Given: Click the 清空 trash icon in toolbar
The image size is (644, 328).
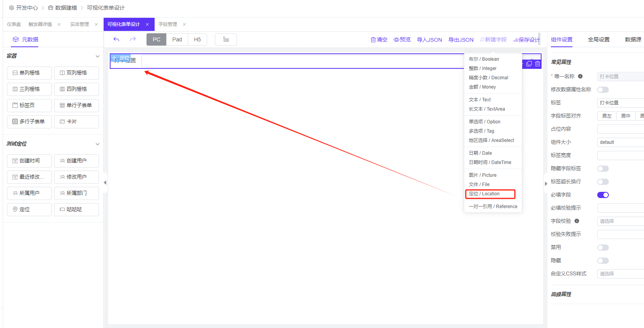Looking at the screenshot, I should (373, 40).
